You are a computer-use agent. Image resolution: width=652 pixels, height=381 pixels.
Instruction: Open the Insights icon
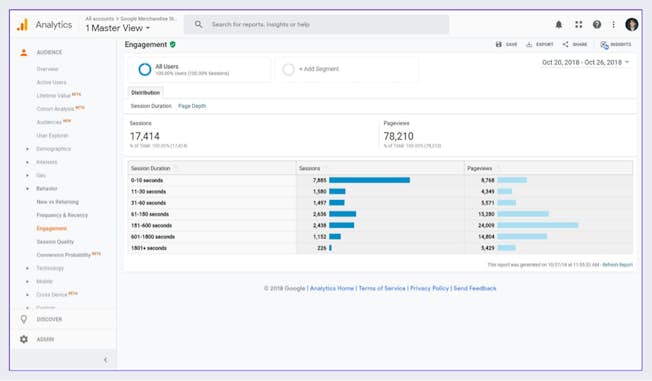click(x=604, y=45)
